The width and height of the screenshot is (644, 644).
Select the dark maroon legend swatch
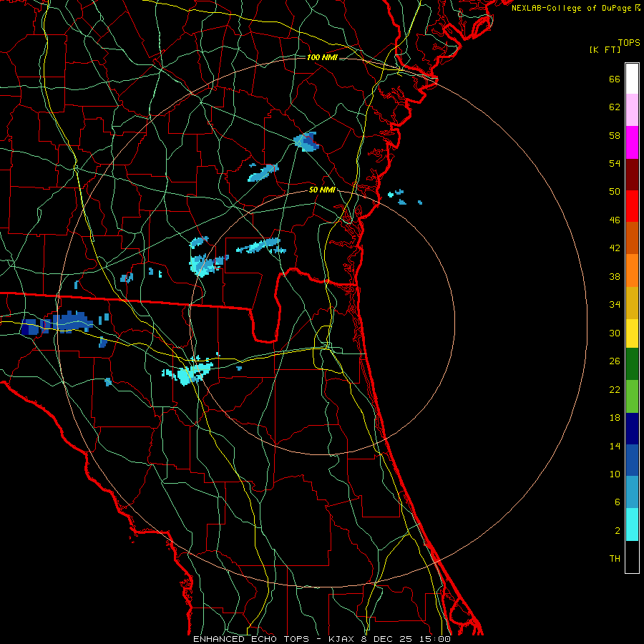[632, 175]
